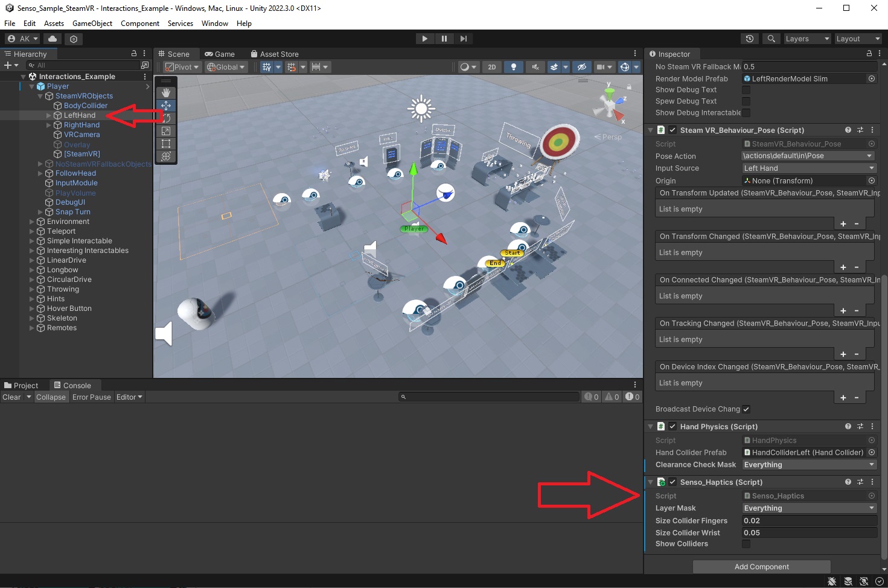Viewport: 888px width, 588px height.
Task: Mute audio in the Scene view toolbar
Action: [x=535, y=67]
